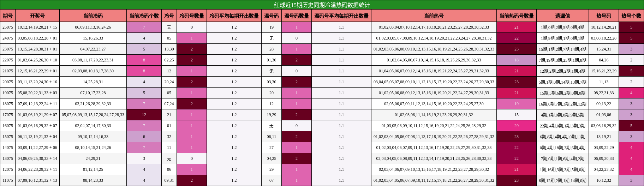Select period cell 25075
The width and height of the screenshot is (644, 186).
coord(8,27)
